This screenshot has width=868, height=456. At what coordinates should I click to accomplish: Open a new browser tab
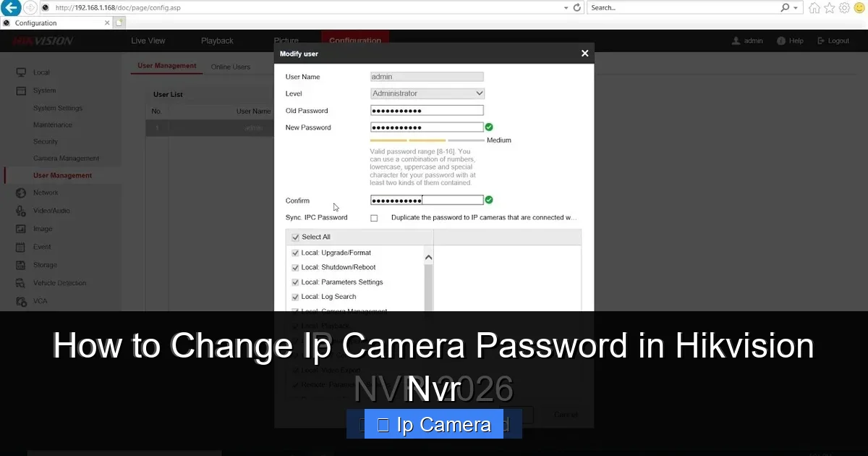[120, 23]
